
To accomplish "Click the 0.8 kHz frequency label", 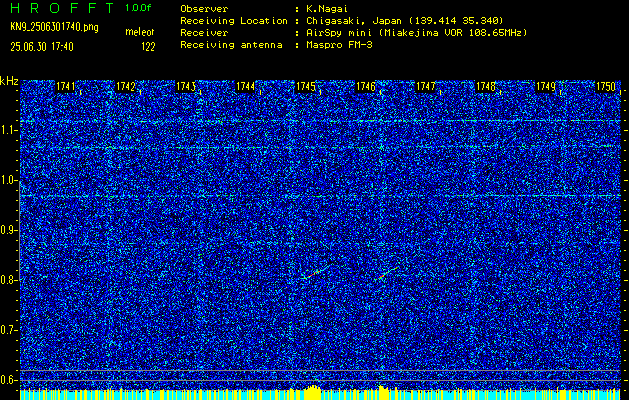I will pyautogui.click(x=8, y=280).
